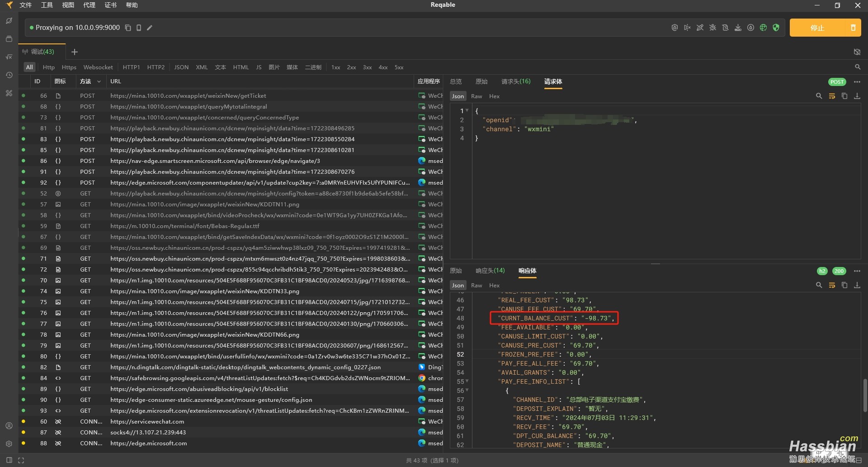The image size is (868, 467).
Task: Select the POST getTicket request row
Action: 231,96
